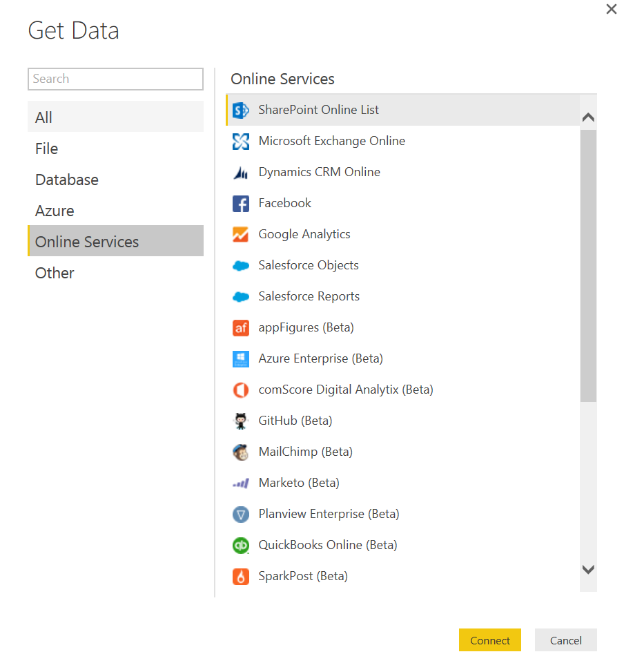Screen dimensions: 624x672
Task: Choose 'Dynamics CRM Online' label
Action: [319, 172]
